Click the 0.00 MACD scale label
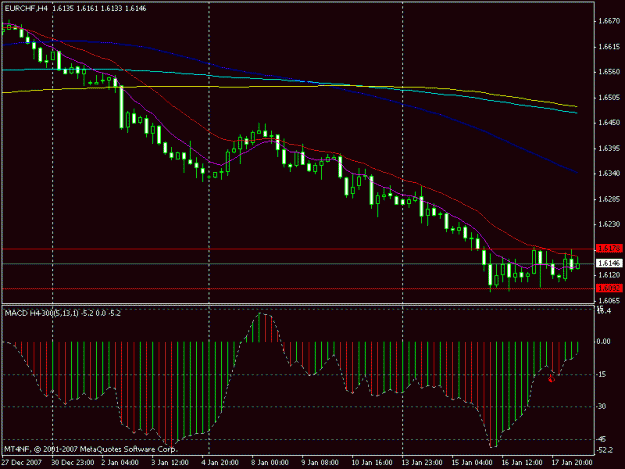Screen dimensions: 625x469 (604, 341)
